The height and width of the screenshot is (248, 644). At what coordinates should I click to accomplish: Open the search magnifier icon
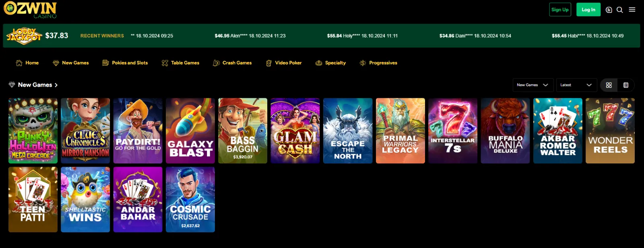[620, 10]
